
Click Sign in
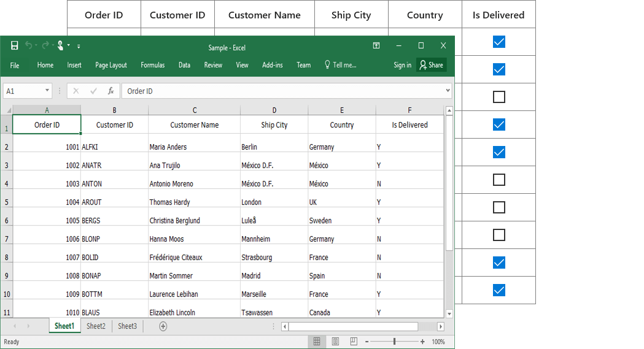pos(402,65)
